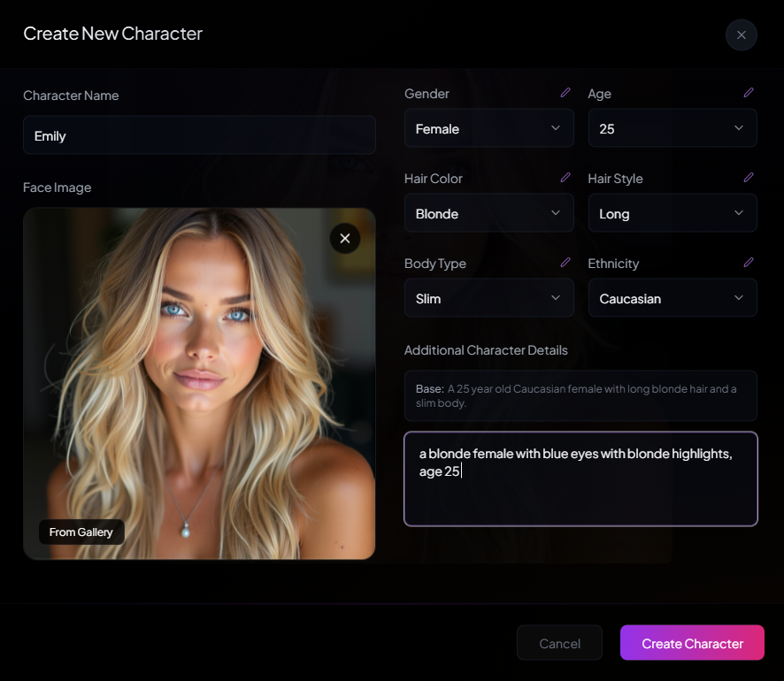784x681 pixels.
Task: Click the From Gallery label on image
Action: pos(81,532)
